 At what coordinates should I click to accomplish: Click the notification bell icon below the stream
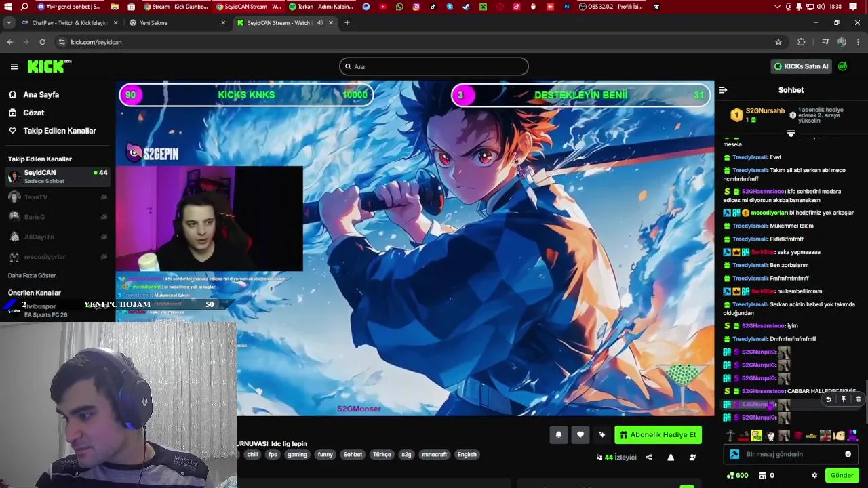[559, 435]
